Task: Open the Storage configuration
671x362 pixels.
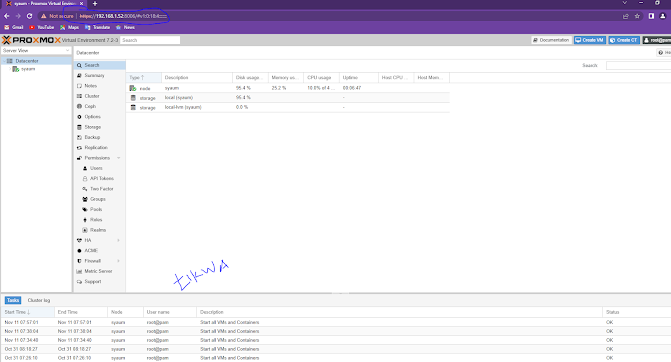Action: (x=92, y=127)
